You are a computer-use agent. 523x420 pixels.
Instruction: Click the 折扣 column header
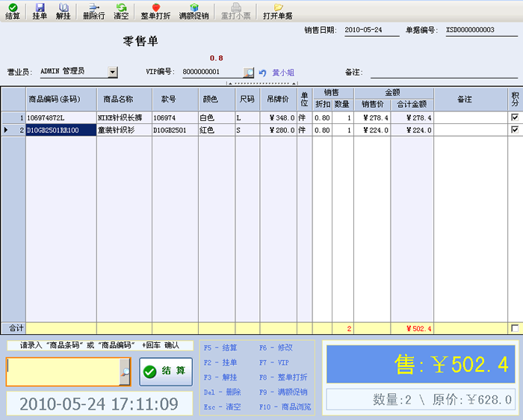[x=322, y=105]
